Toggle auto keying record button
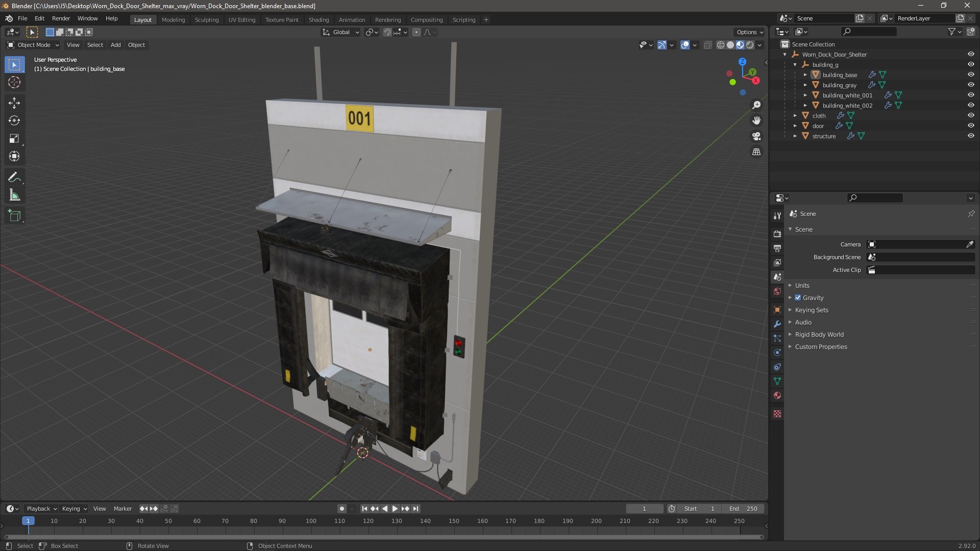 (x=342, y=509)
